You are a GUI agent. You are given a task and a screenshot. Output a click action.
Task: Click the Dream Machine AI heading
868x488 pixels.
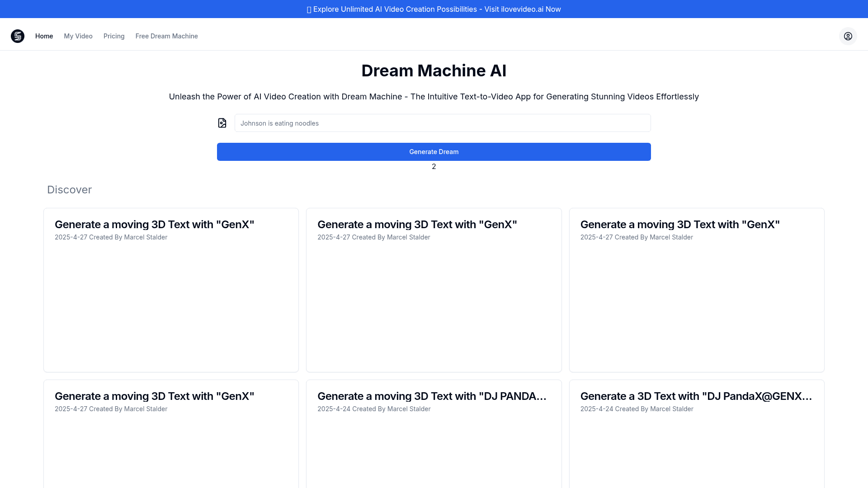(434, 70)
